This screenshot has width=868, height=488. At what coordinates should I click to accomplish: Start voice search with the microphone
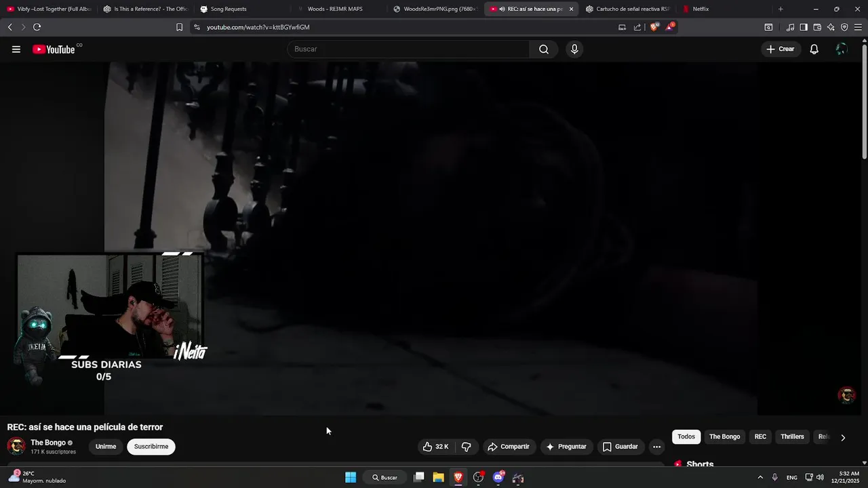coord(574,49)
